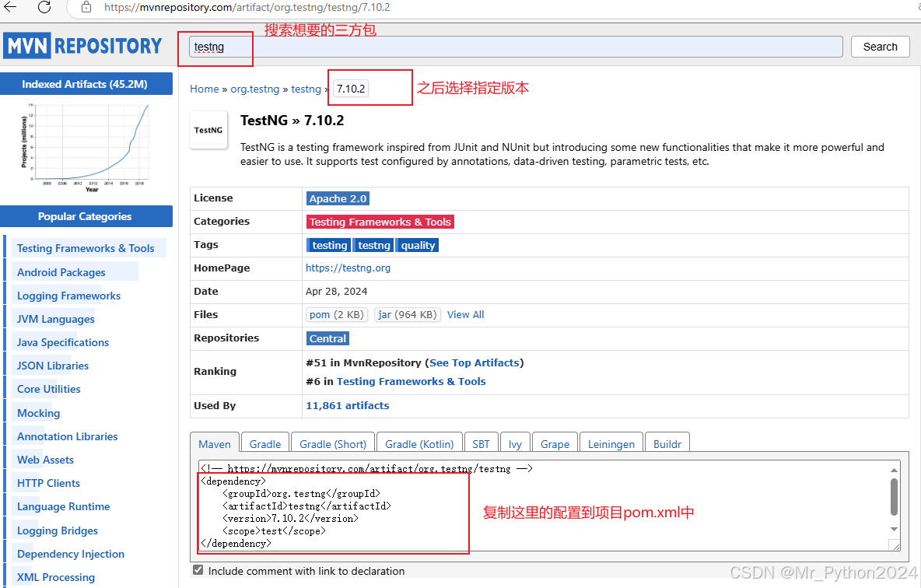Switch to the SBT tab
This screenshot has width=921, height=588.
point(481,443)
